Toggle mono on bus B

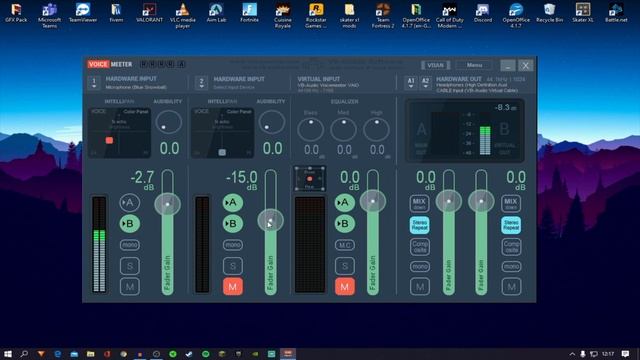(x=511, y=267)
